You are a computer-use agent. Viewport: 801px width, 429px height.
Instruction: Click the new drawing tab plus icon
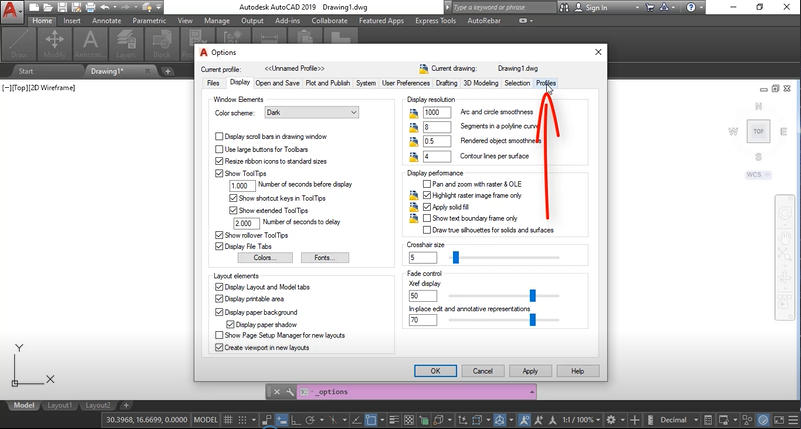click(168, 71)
